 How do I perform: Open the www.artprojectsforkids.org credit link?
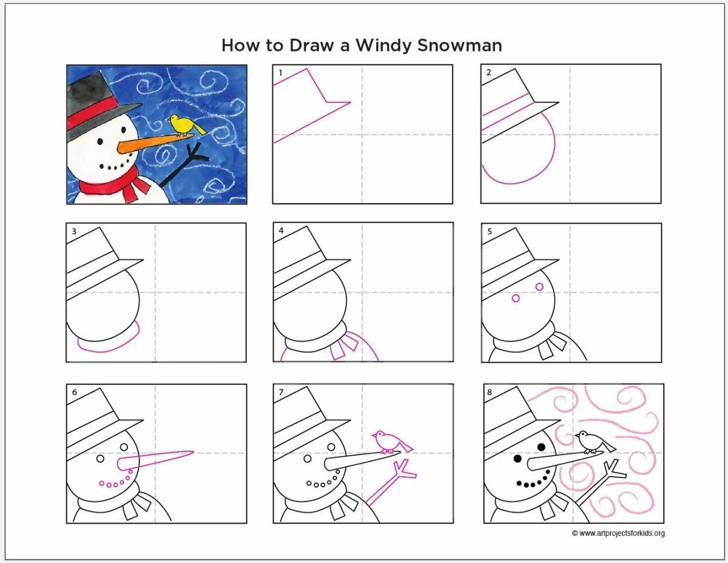click(x=618, y=533)
